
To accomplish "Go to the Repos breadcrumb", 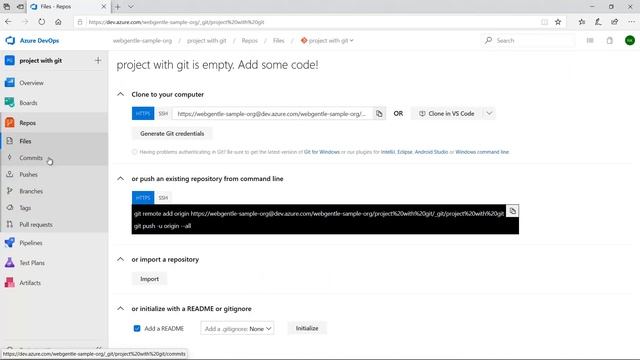I will [249, 40].
